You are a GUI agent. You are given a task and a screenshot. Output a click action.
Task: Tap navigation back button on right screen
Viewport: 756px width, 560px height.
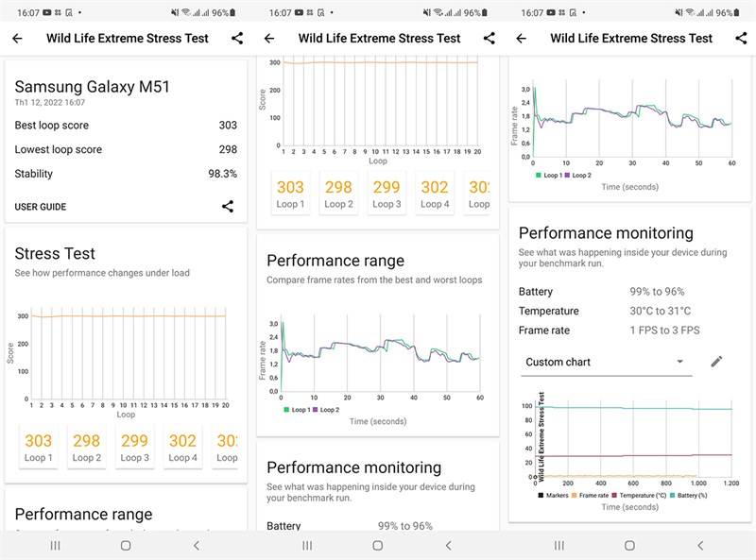[700, 545]
